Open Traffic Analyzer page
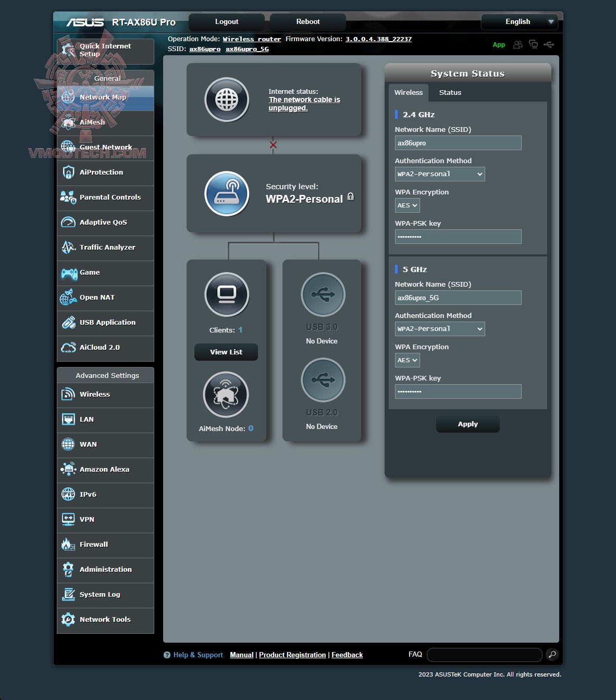This screenshot has height=700, width=616. (105, 248)
